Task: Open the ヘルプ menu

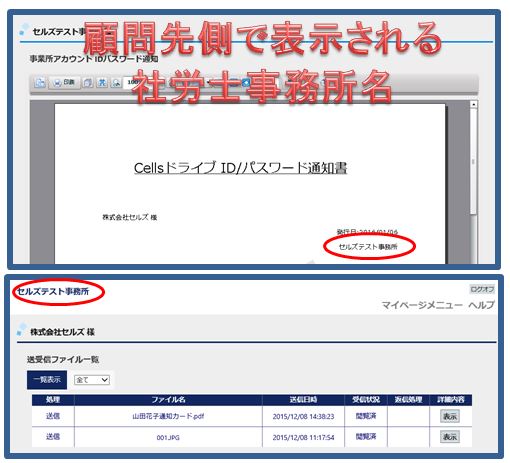Action: tap(481, 305)
